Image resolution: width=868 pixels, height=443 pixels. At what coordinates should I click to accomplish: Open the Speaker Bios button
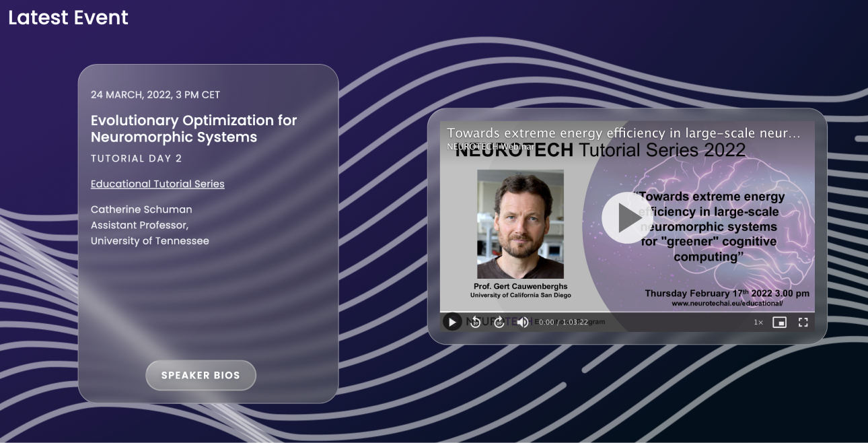tap(201, 375)
